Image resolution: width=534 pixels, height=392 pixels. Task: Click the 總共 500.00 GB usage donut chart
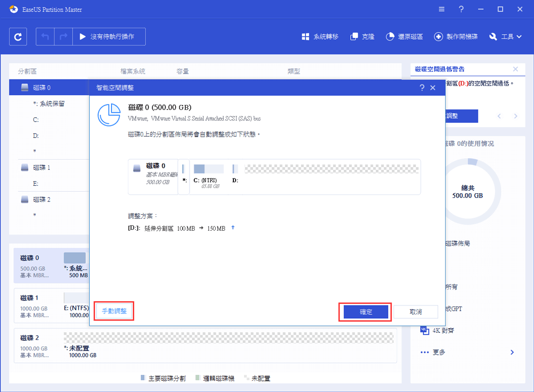coord(468,191)
